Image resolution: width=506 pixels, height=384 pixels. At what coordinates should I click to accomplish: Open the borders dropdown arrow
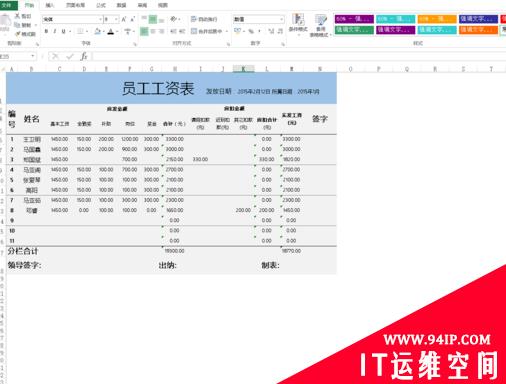point(87,31)
